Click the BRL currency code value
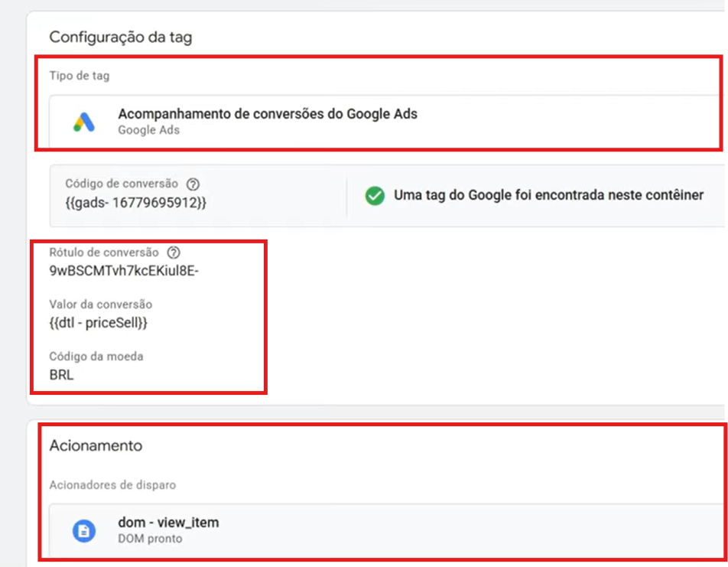Screen dimensions: 728x567 click(61, 375)
